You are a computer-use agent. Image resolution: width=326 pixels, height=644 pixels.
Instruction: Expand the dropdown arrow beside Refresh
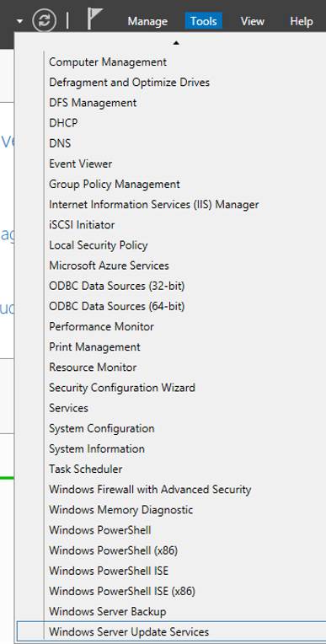click(x=19, y=20)
